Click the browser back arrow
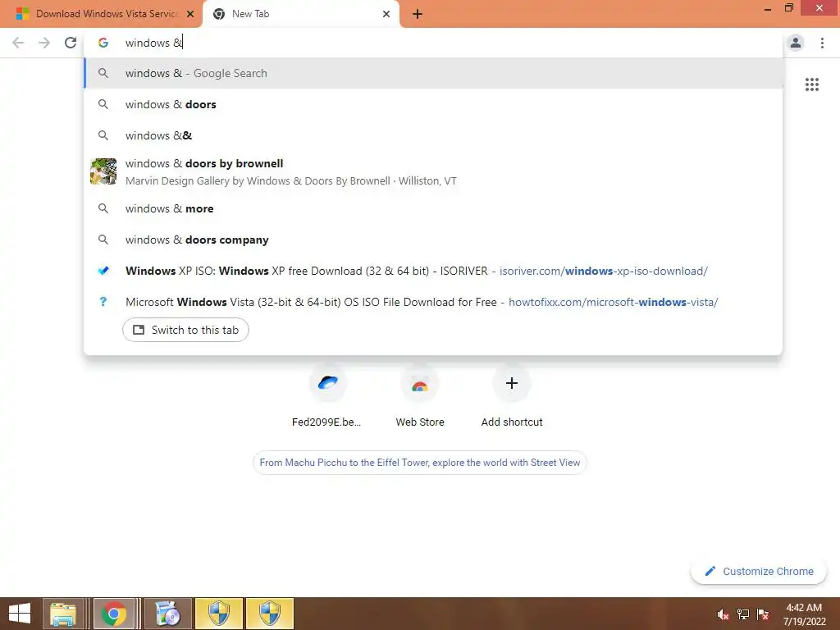 point(18,43)
